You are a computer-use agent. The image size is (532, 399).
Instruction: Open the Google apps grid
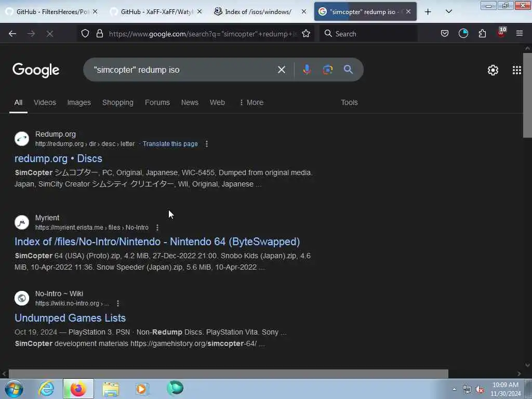tap(517, 70)
